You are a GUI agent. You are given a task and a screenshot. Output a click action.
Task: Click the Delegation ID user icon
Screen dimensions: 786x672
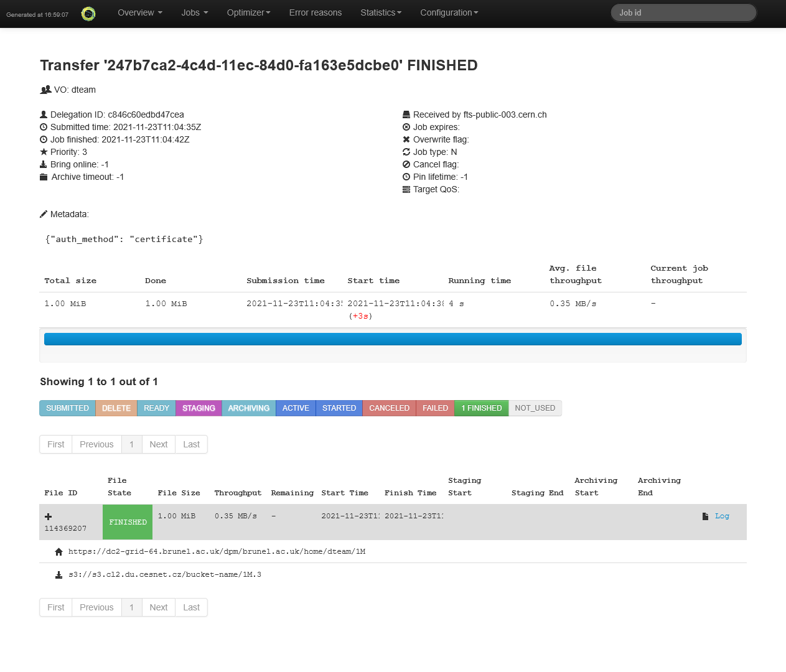pos(44,114)
